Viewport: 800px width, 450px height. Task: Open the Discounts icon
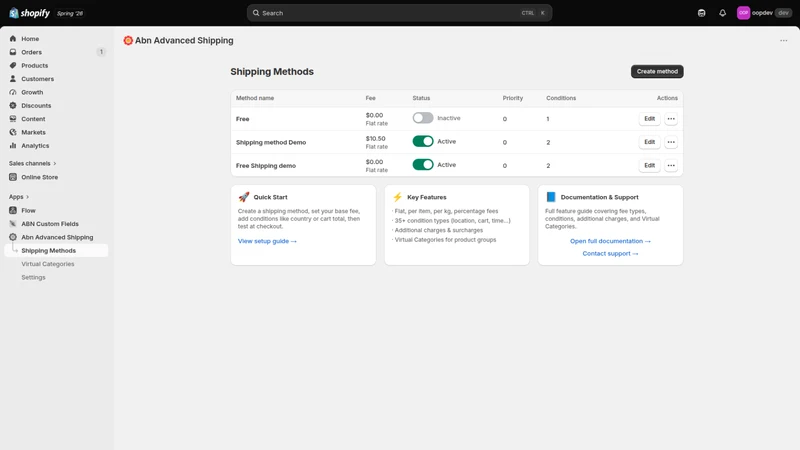13,106
